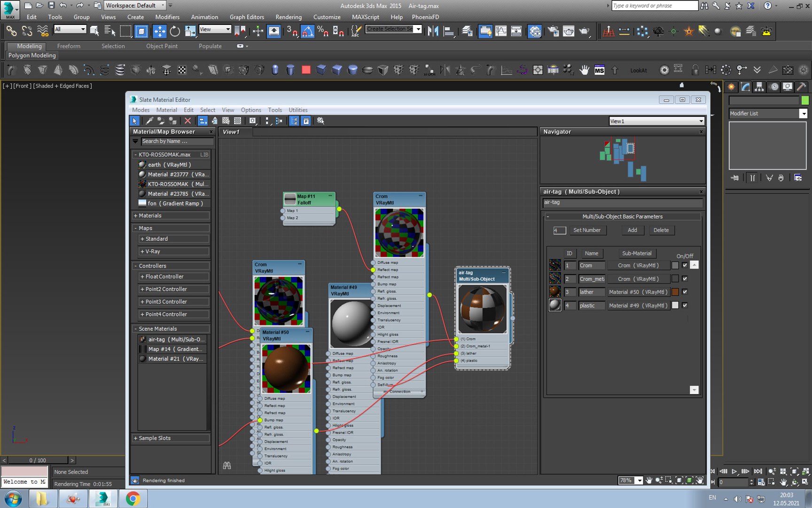Click the brown lather color swatch

pyautogui.click(x=675, y=292)
